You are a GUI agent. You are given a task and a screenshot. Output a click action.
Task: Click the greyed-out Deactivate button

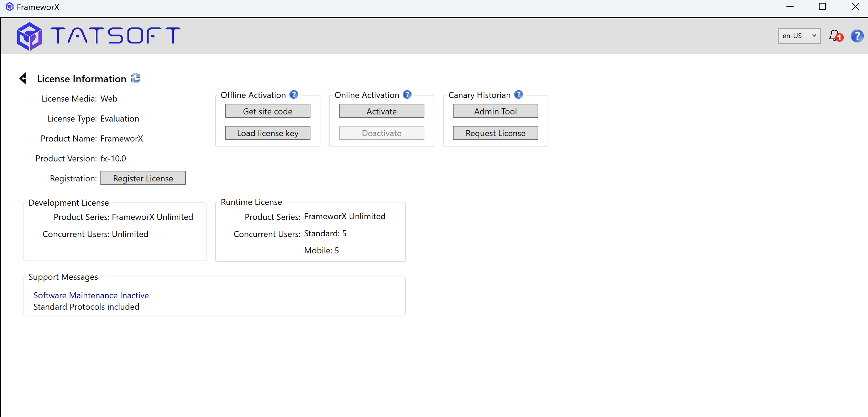[382, 133]
